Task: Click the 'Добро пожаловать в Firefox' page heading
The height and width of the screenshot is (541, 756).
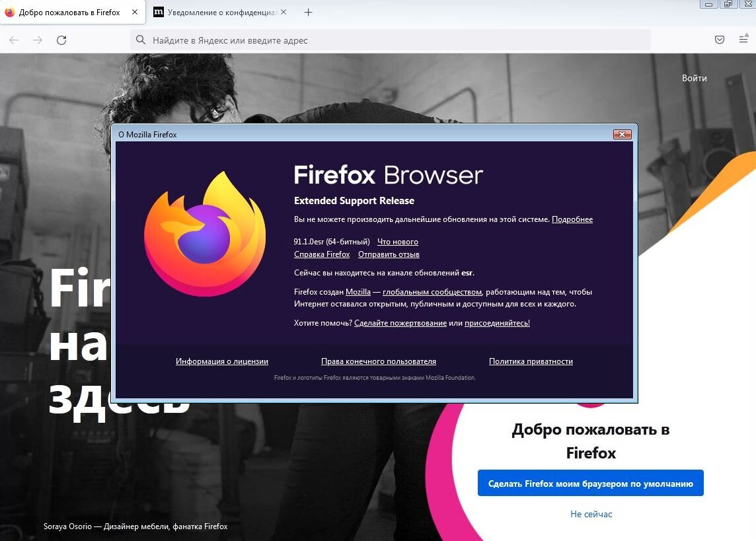Action: (591, 441)
